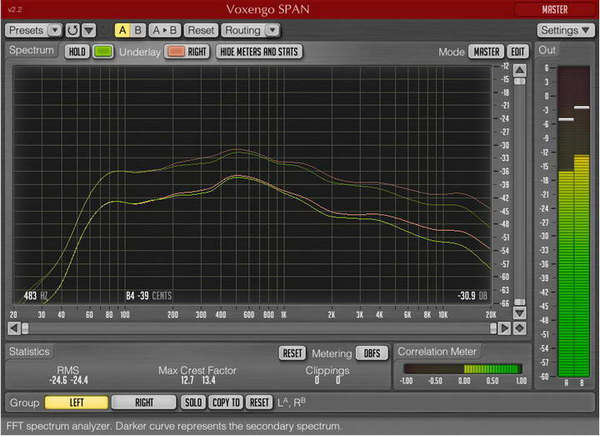Enable SOLO for the group
The height and width of the screenshot is (436, 600).
tap(193, 402)
